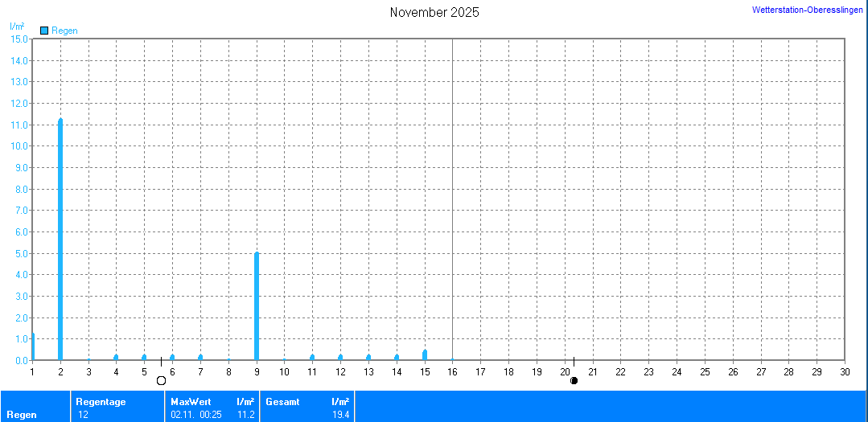Click the Regentage header in summary bar
The height and width of the screenshot is (422, 868).
point(101,402)
